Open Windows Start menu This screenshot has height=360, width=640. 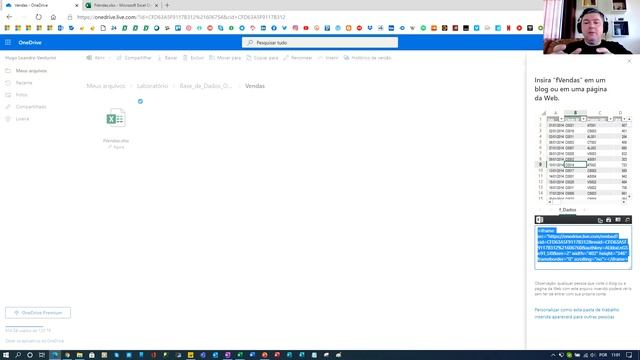point(6,355)
